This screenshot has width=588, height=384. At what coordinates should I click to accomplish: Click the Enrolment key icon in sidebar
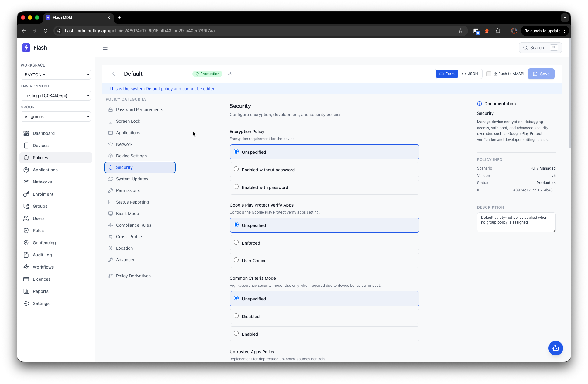pyautogui.click(x=26, y=194)
